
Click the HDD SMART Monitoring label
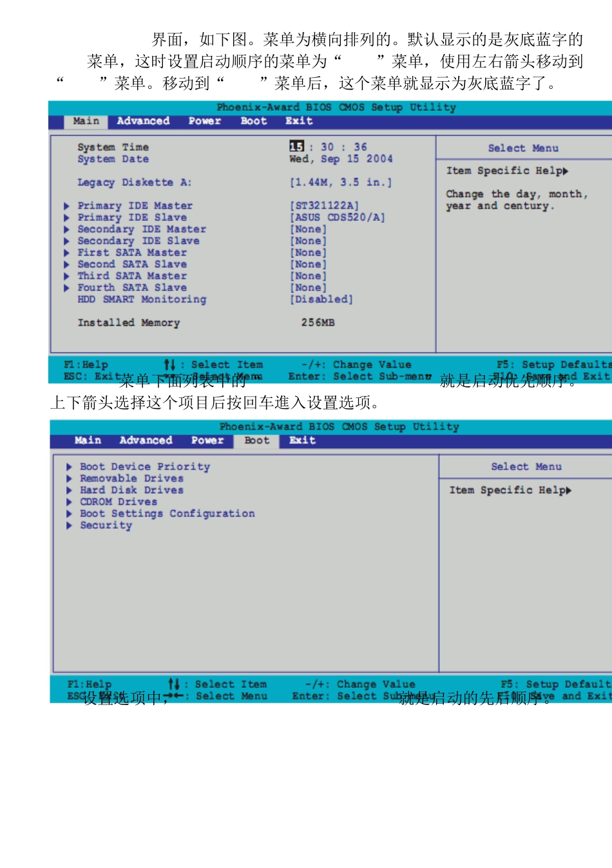pyautogui.click(x=142, y=299)
